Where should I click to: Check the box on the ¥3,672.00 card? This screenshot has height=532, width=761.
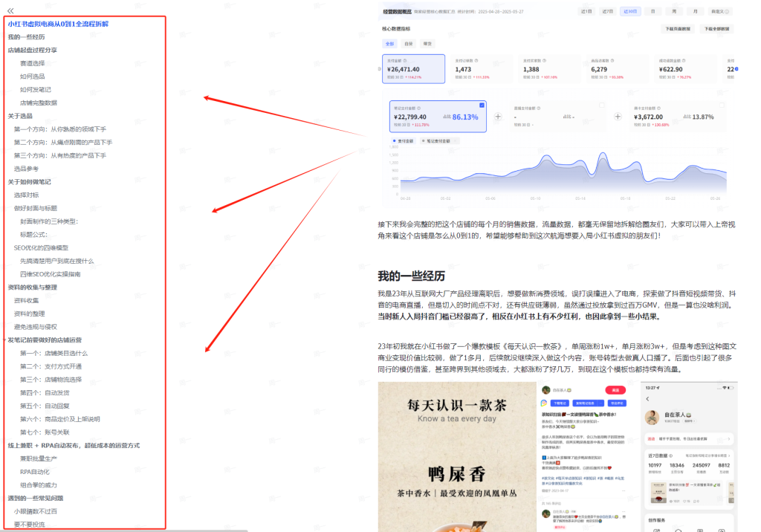(x=721, y=106)
